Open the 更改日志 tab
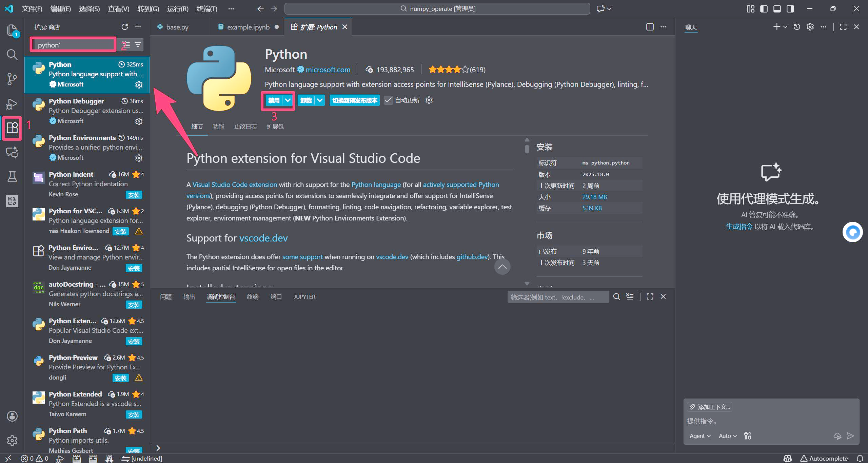Screen dimensions: 868x463 coord(245,127)
